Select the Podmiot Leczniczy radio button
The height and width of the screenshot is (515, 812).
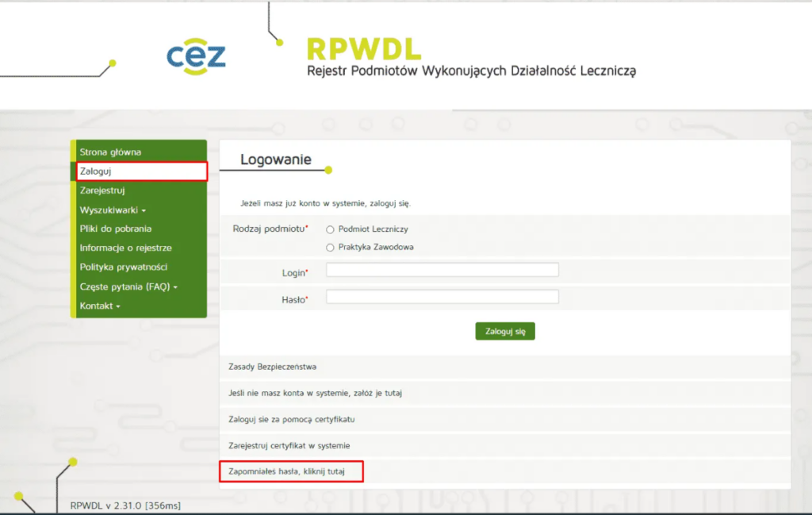[330, 229]
